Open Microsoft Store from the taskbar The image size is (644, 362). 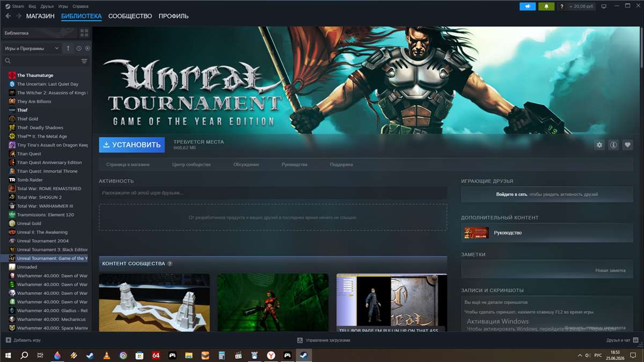coord(140,355)
